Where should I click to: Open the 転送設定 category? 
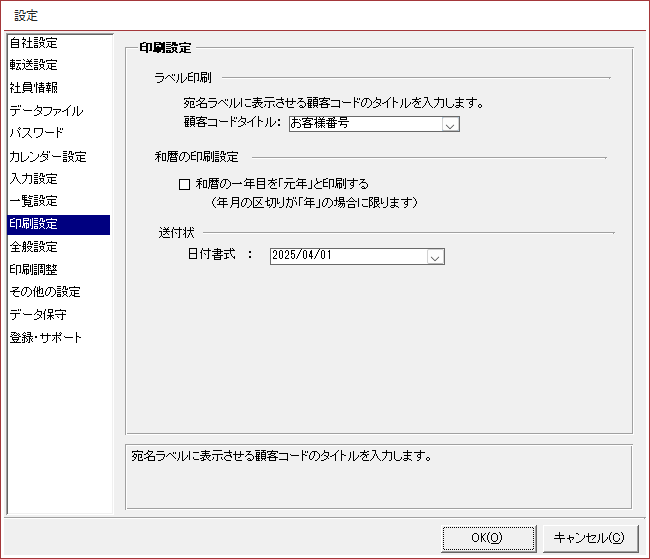click(x=34, y=65)
